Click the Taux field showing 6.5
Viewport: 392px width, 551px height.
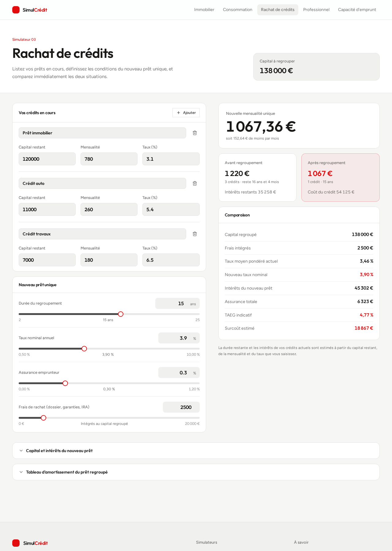pos(171,260)
